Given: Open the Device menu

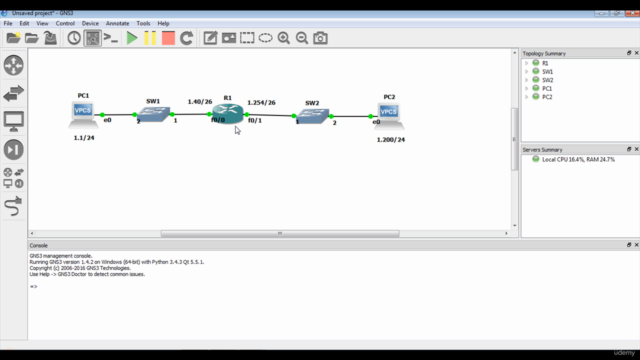Looking at the screenshot, I should 90,23.
